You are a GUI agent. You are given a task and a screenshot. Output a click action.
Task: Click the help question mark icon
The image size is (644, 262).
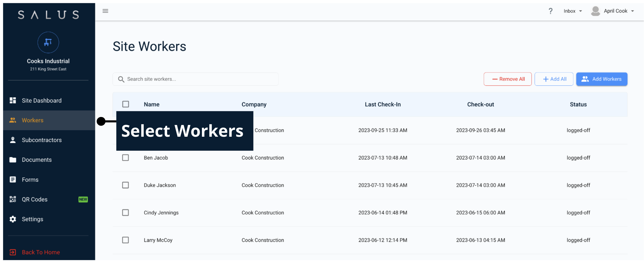tap(550, 11)
